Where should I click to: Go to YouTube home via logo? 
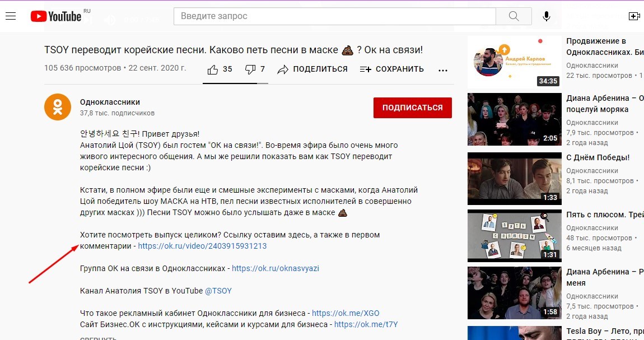tap(56, 16)
